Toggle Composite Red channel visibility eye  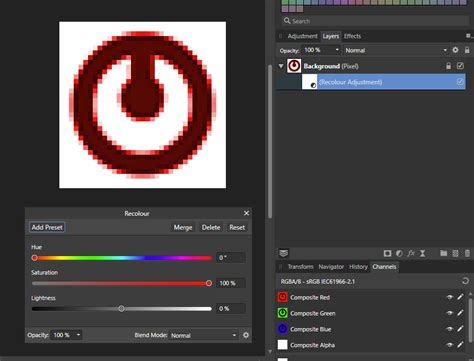(450, 297)
